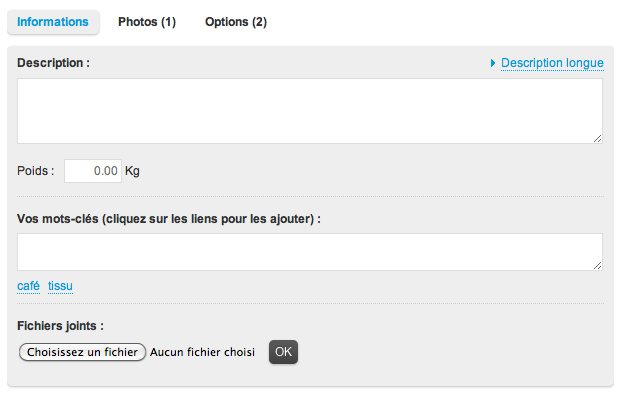This screenshot has width=620, height=400.
Task: Click into the Poids weight field
Action: [93, 171]
